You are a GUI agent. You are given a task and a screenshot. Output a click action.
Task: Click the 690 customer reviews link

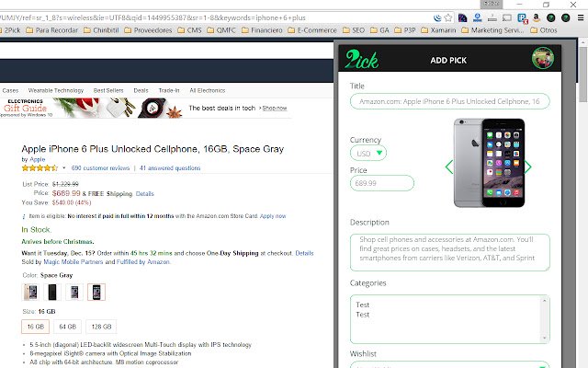click(x=100, y=167)
